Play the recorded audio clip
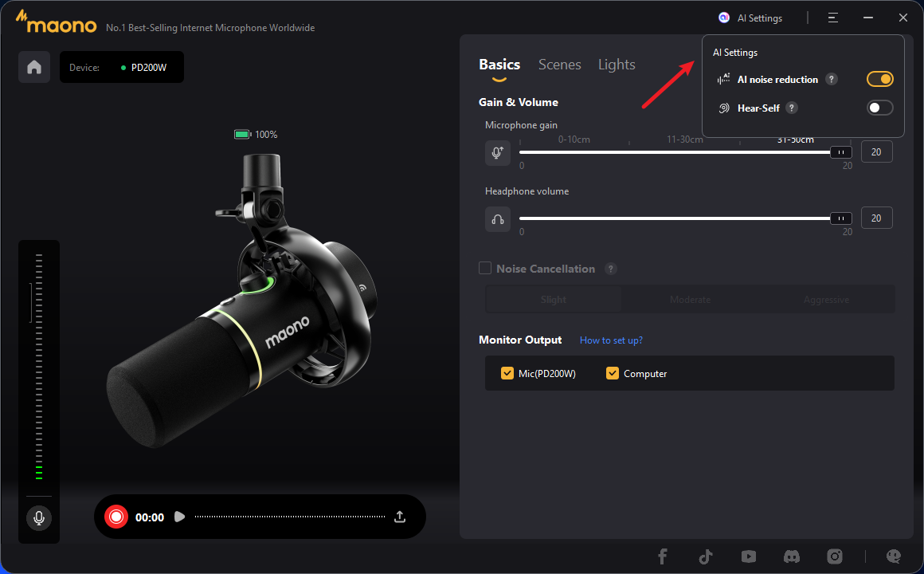The width and height of the screenshot is (924, 574). (179, 517)
